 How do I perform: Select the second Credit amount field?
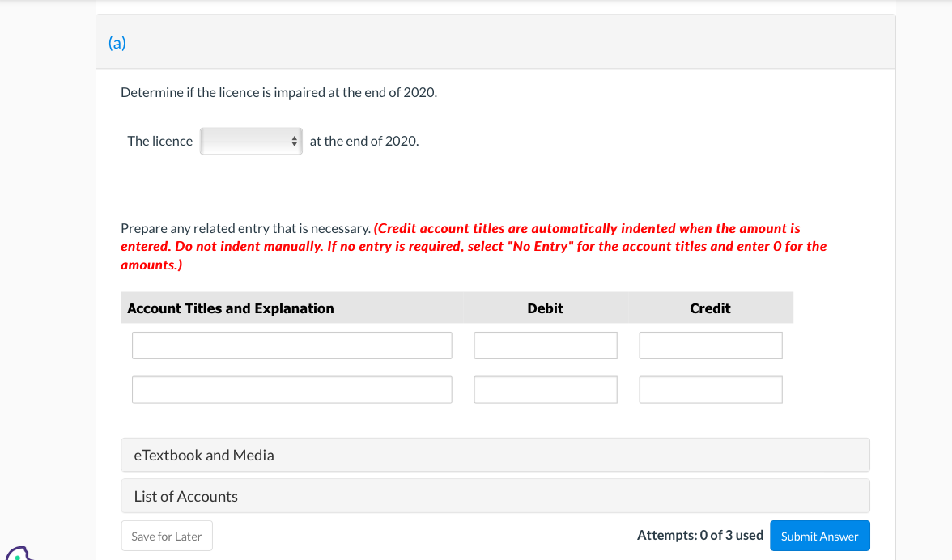(710, 389)
